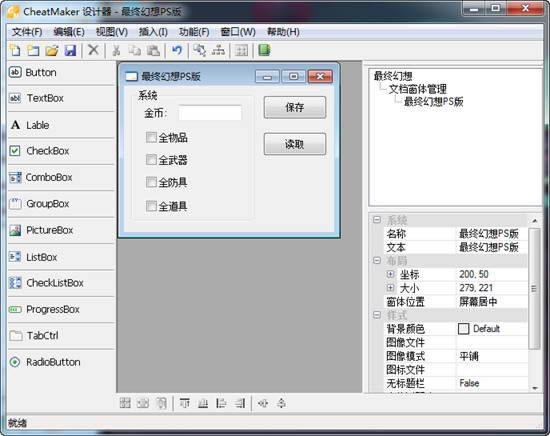Viewport: 550px width, 436px height.
Task: Collapse the 样式 property section
Action: (377, 315)
